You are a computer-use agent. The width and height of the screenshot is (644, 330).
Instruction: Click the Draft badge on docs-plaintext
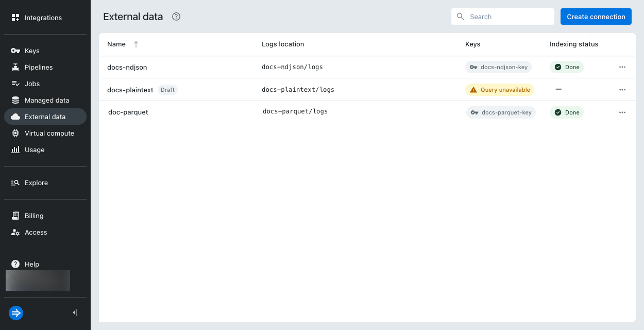[167, 90]
